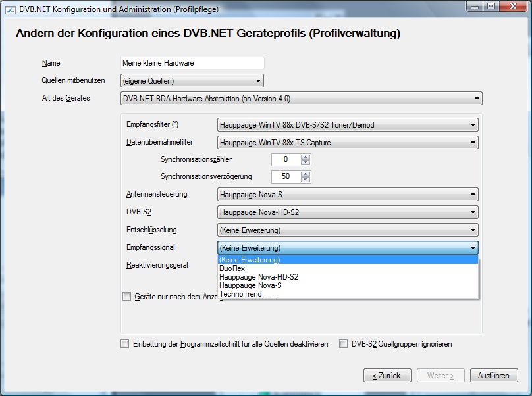Open the Antennensteuerung dropdown

[x=347, y=195]
